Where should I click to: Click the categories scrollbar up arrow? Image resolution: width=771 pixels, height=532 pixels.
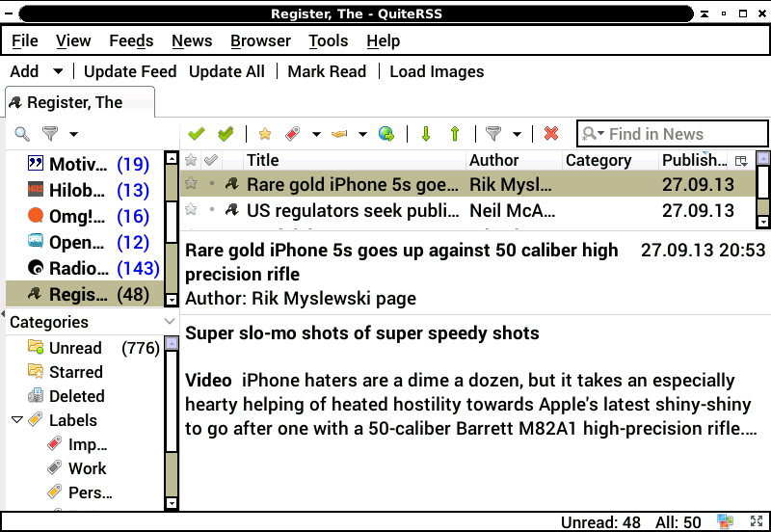click(x=172, y=343)
